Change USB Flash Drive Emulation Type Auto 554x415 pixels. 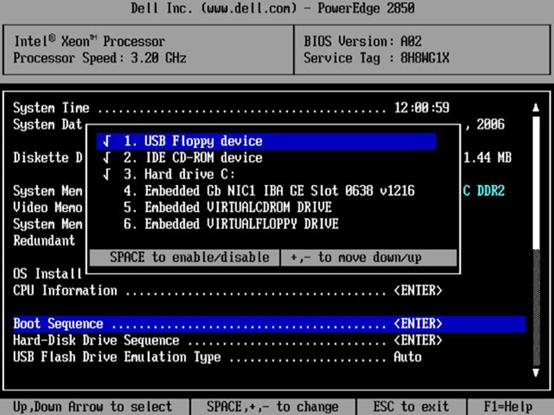point(408,357)
